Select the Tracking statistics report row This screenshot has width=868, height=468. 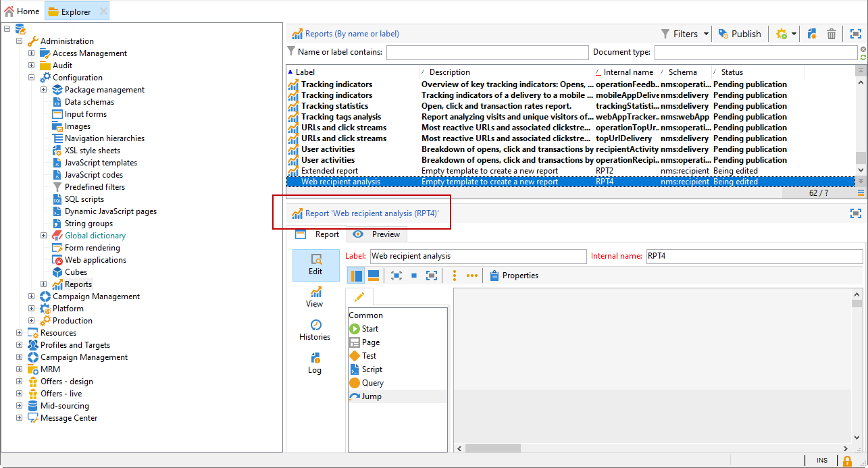pyautogui.click(x=570, y=106)
